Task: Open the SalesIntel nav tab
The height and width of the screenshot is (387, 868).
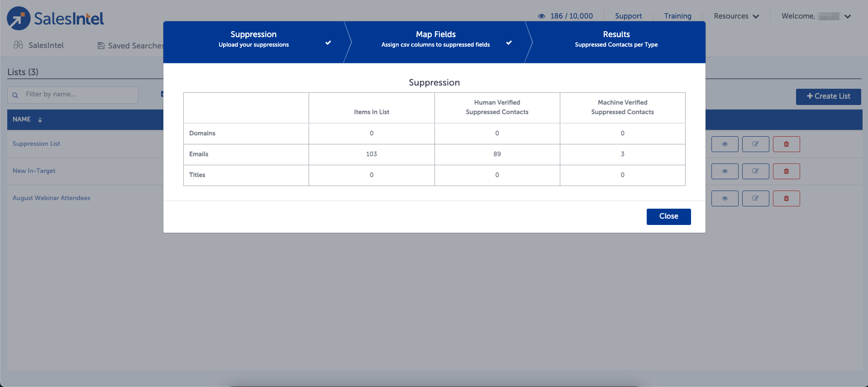Action: 39,45
